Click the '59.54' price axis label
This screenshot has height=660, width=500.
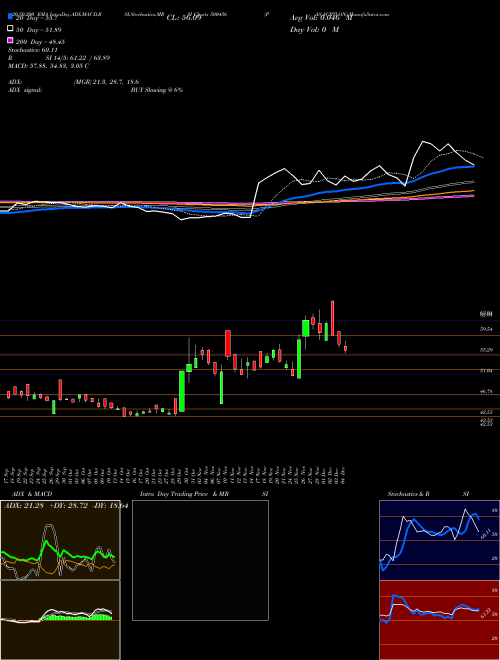click(486, 330)
